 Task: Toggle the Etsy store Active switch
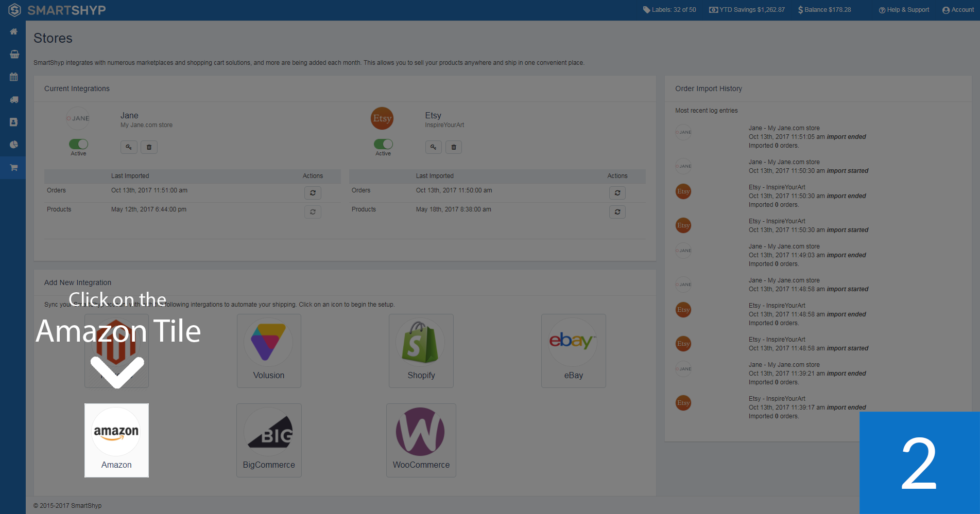383,144
